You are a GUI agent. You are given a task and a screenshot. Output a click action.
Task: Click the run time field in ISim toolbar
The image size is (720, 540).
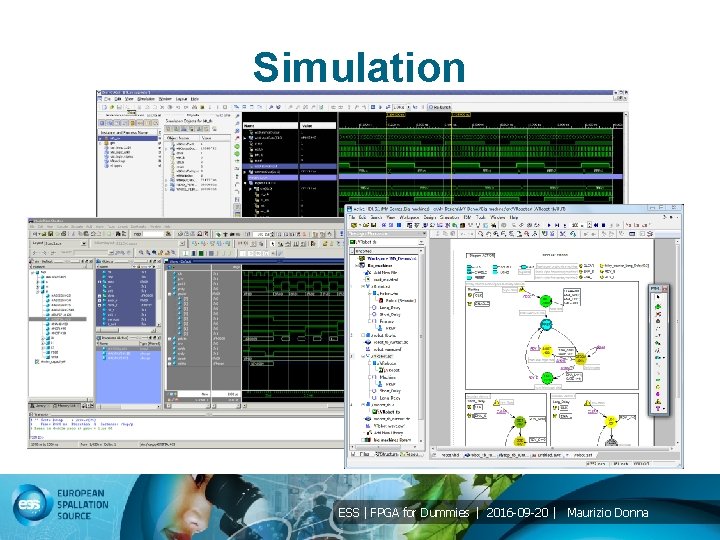(399, 107)
